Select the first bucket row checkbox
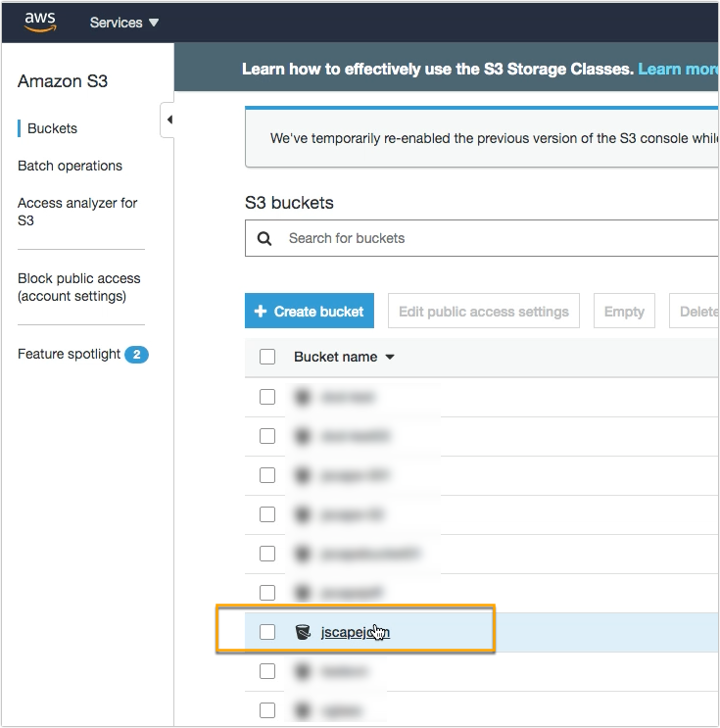 point(267,397)
